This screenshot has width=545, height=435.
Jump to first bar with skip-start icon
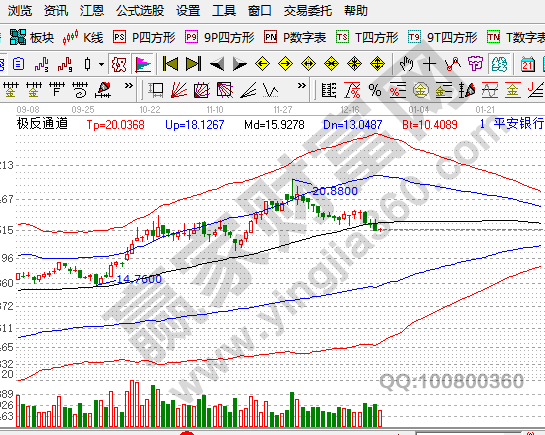pos(170,64)
